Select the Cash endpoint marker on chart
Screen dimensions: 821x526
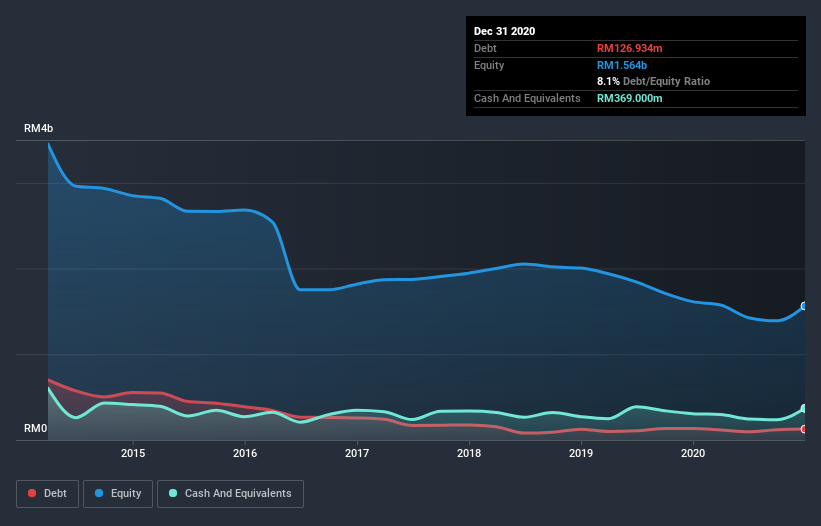click(804, 408)
